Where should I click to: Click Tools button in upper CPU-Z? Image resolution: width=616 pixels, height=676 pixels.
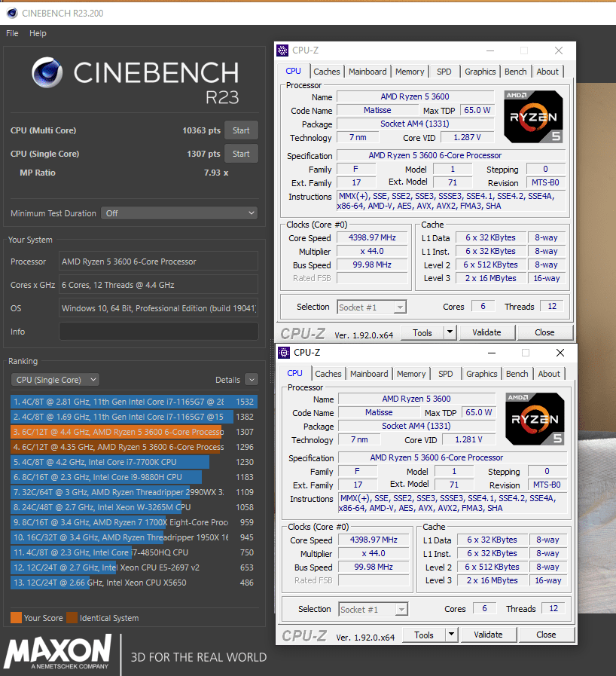coord(422,333)
